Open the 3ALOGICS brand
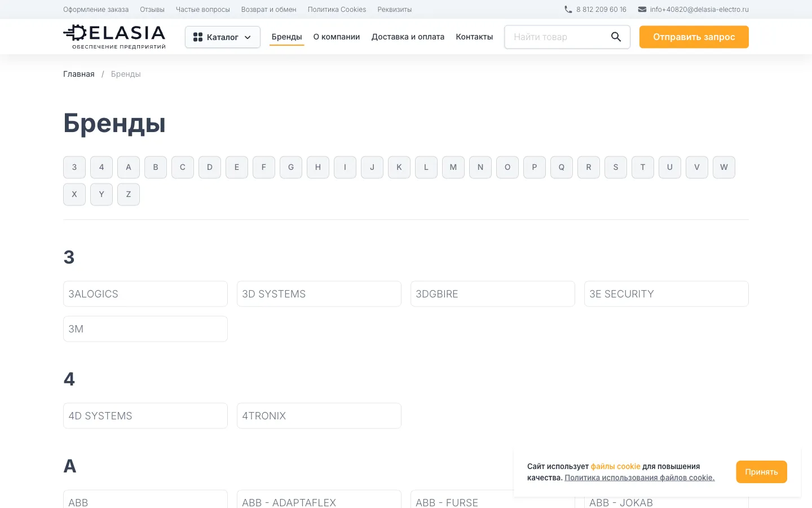Image resolution: width=812 pixels, height=508 pixels. 145,294
